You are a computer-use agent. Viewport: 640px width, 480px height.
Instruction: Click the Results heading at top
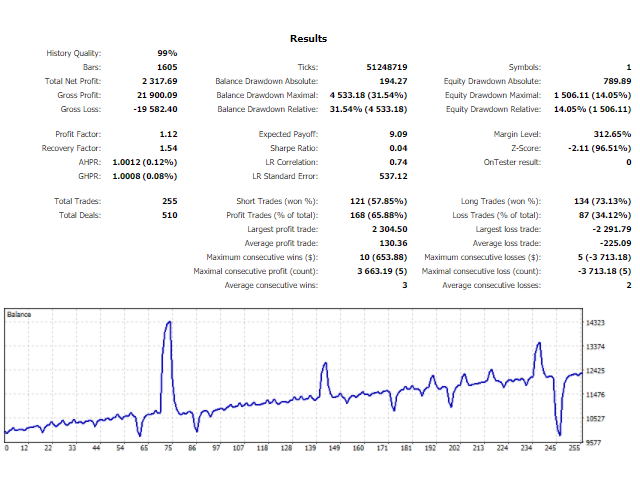(308, 38)
